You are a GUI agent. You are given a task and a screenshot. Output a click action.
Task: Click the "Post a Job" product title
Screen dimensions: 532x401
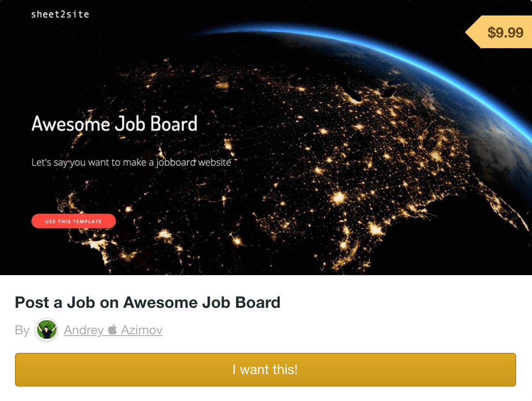point(148,303)
